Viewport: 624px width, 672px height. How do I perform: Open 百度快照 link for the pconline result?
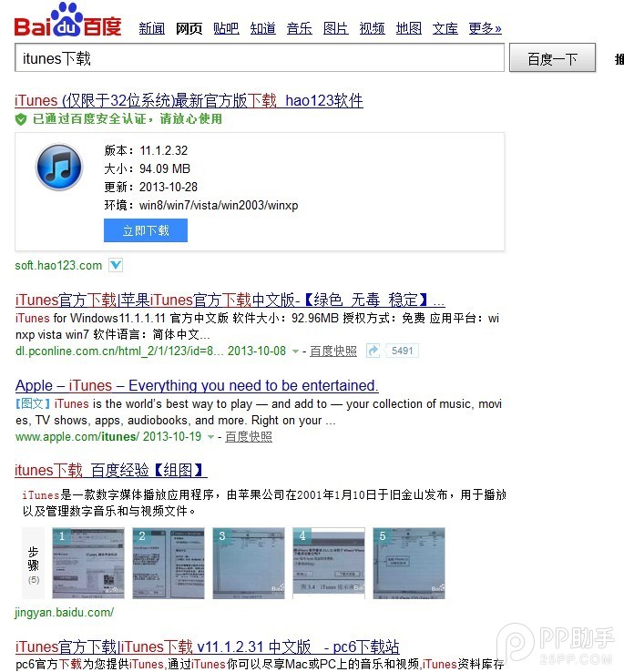[x=333, y=351]
